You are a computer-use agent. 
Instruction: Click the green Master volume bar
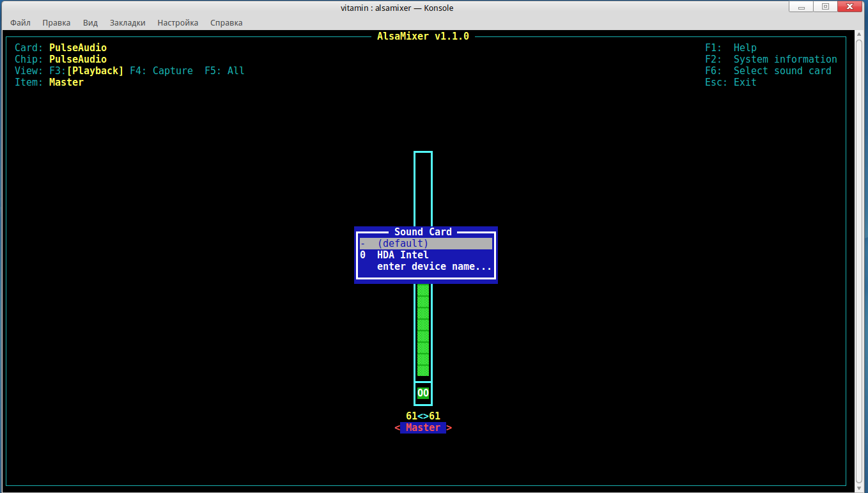point(423,333)
